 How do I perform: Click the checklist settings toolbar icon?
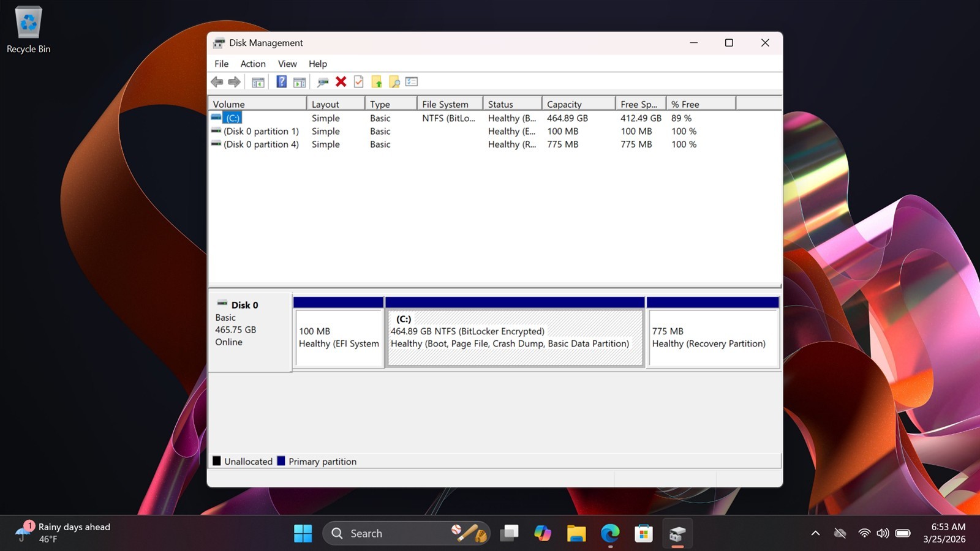point(412,81)
